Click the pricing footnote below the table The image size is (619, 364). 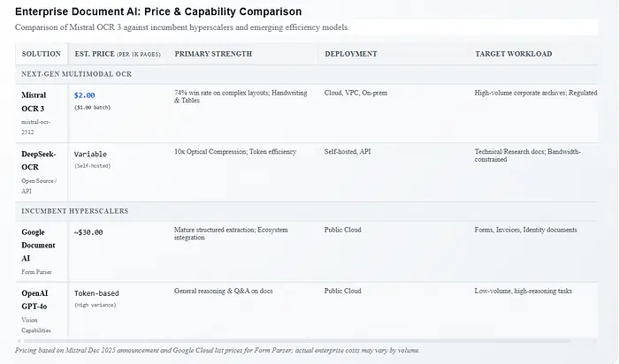(x=217, y=350)
